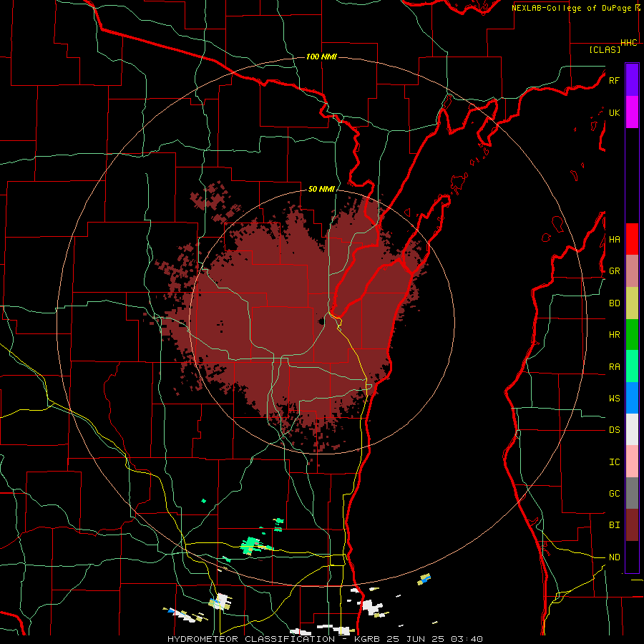Viewport: 644px width, 644px height.
Task: Click the 100 NMI range ring label
Action: pos(321,57)
